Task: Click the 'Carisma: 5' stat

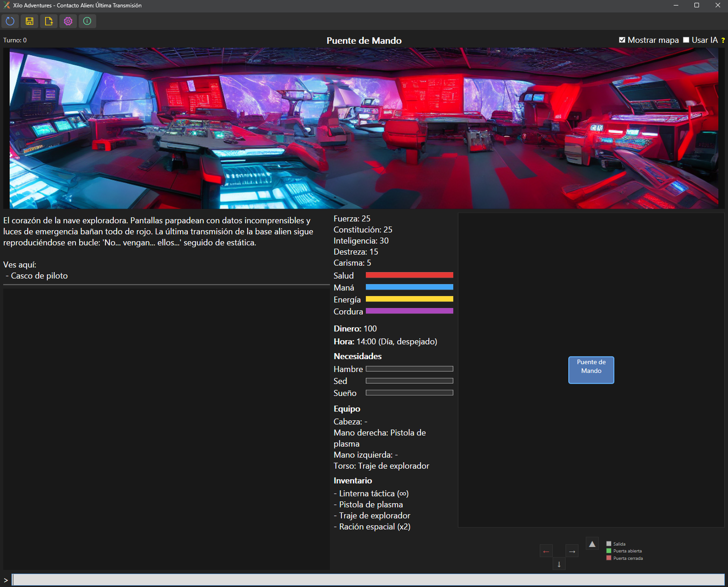Action: [352, 263]
